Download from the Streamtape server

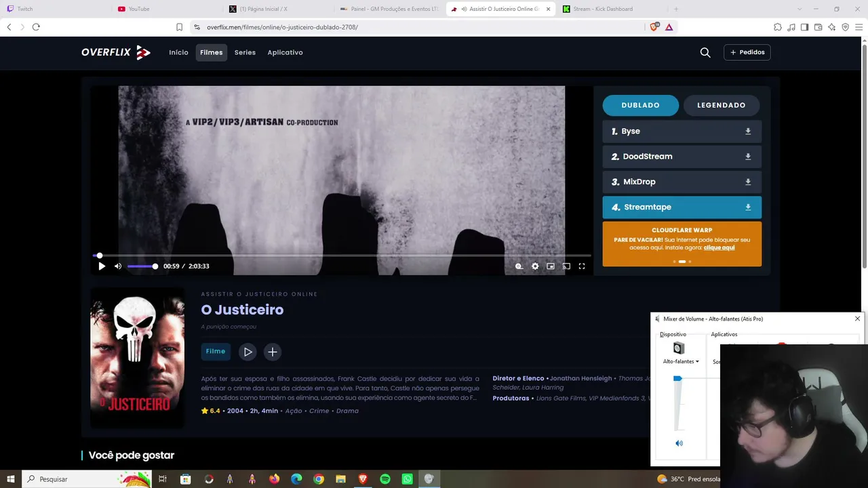[x=748, y=207]
